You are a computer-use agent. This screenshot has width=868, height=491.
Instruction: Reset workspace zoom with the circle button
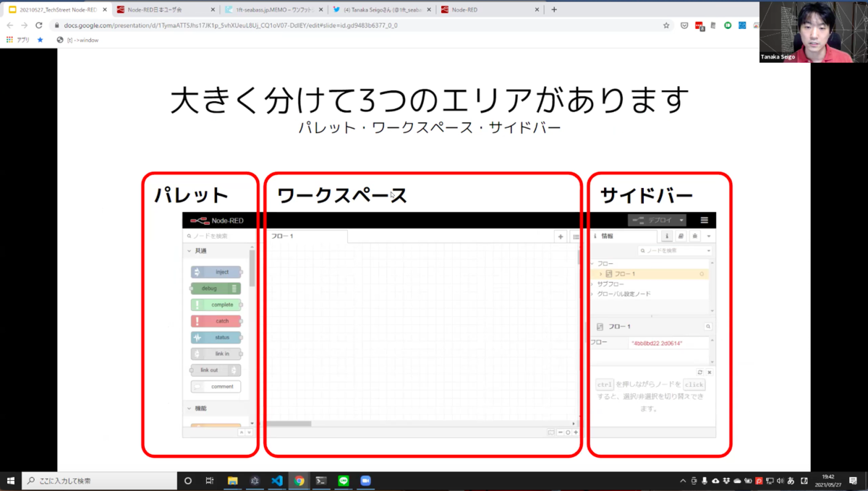[568, 432]
